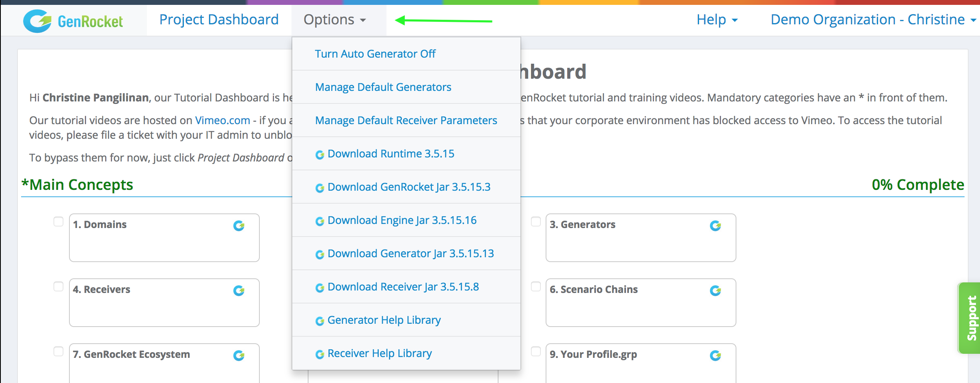Click the icon beside Receiver Help Library

point(320,354)
